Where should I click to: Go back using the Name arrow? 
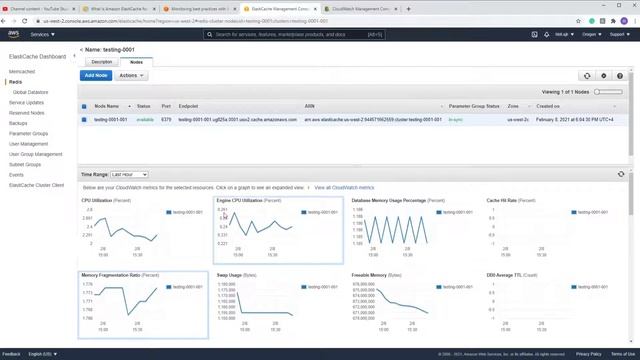(81, 50)
